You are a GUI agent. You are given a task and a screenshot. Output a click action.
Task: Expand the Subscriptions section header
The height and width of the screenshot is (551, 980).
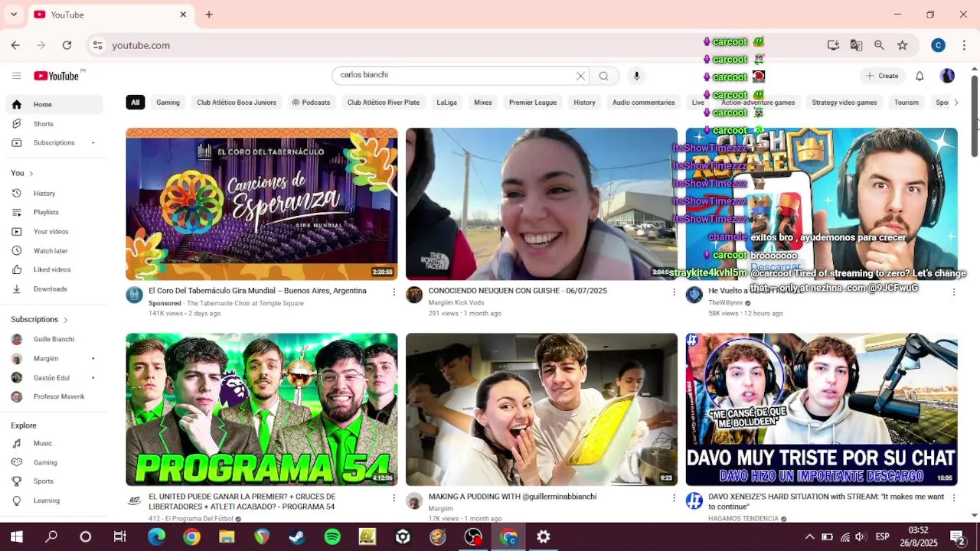pyautogui.click(x=40, y=320)
